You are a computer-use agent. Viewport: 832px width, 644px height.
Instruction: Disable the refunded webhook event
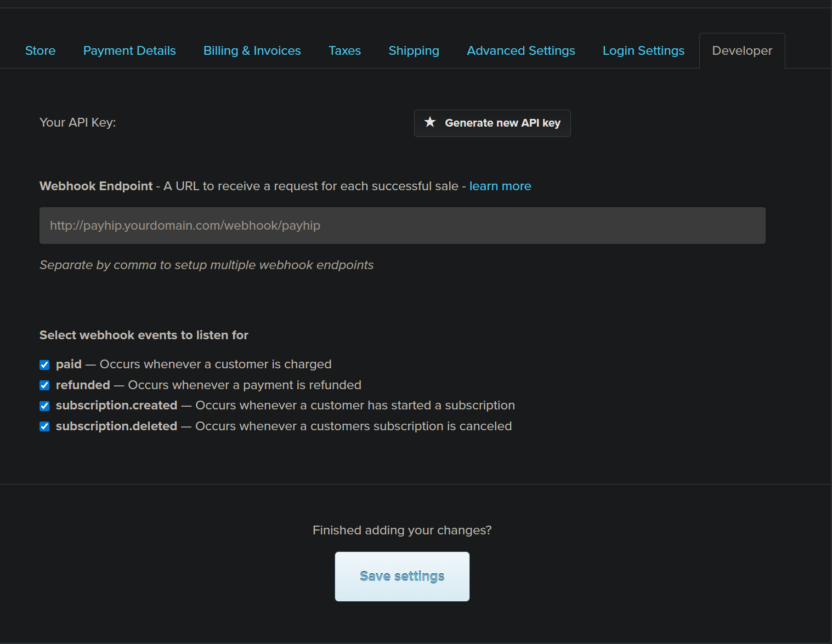pos(44,385)
